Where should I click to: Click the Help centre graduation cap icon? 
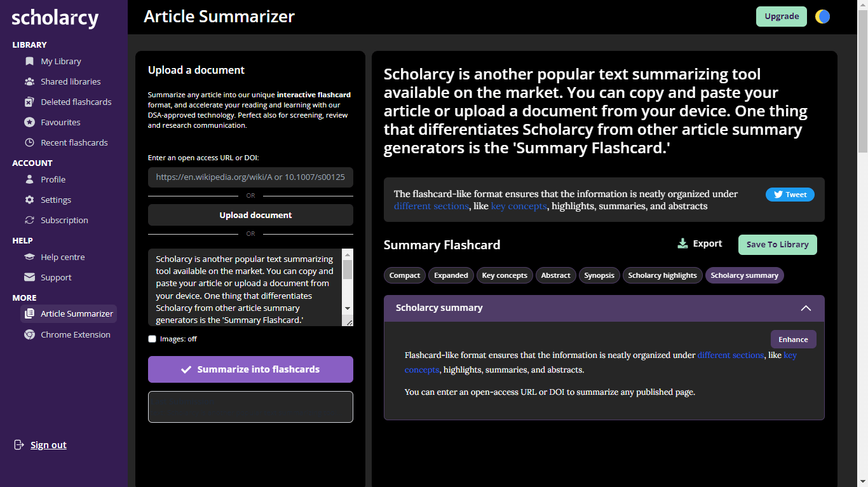click(29, 257)
